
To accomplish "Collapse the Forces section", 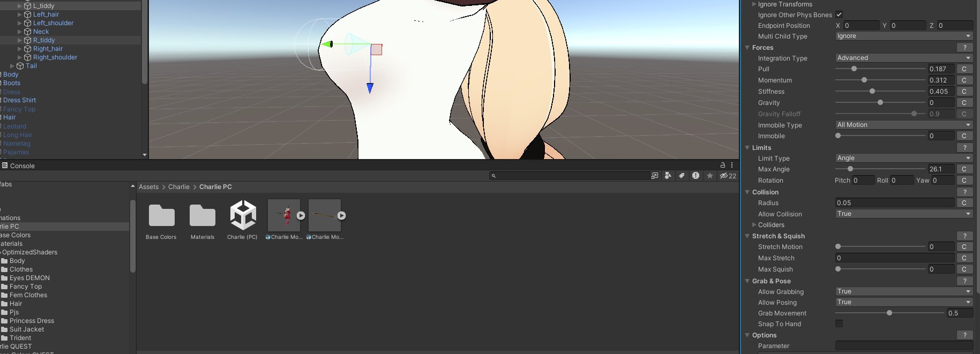I will pos(747,48).
